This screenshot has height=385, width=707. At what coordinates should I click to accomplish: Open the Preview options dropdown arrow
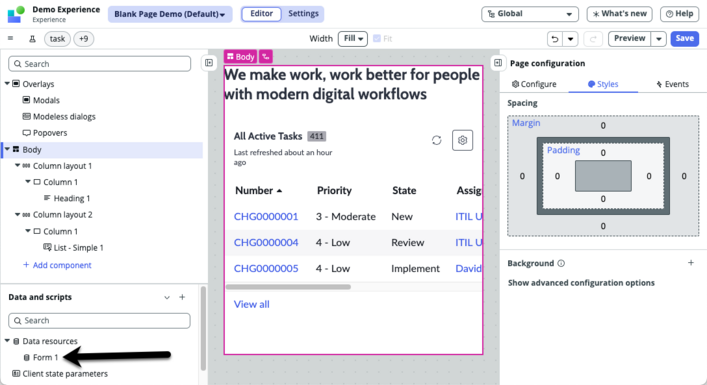pyautogui.click(x=659, y=39)
